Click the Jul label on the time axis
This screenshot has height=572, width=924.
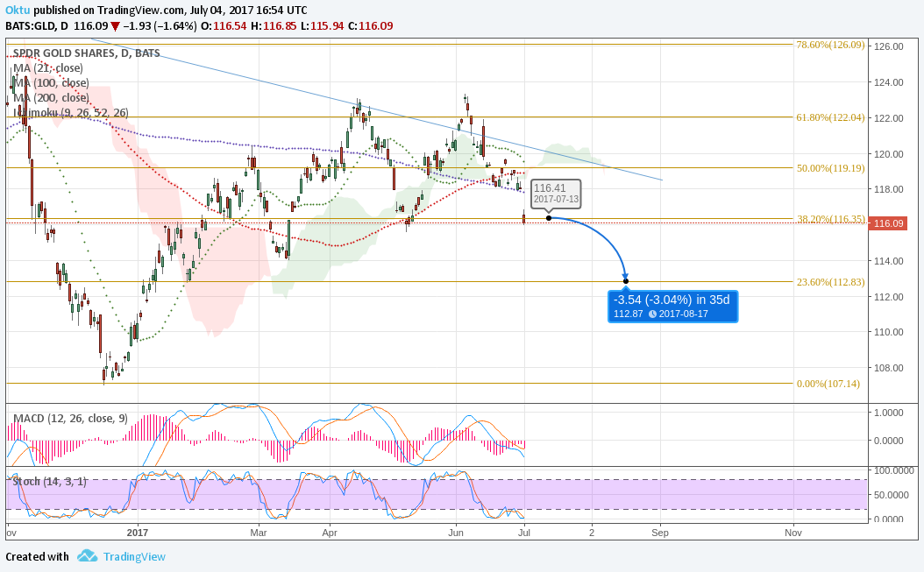(x=524, y=533)
